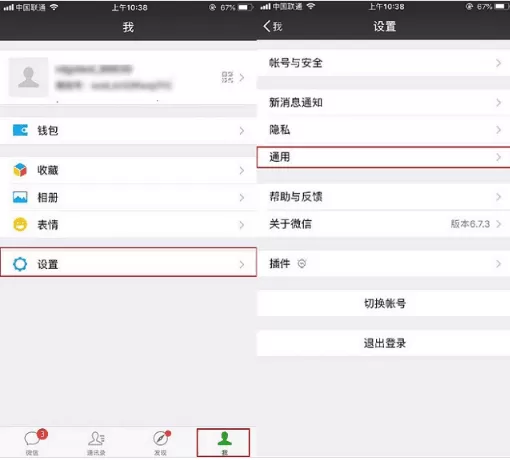
Task: Tap the 设置 gear icon
Action: tap(20, 264)
